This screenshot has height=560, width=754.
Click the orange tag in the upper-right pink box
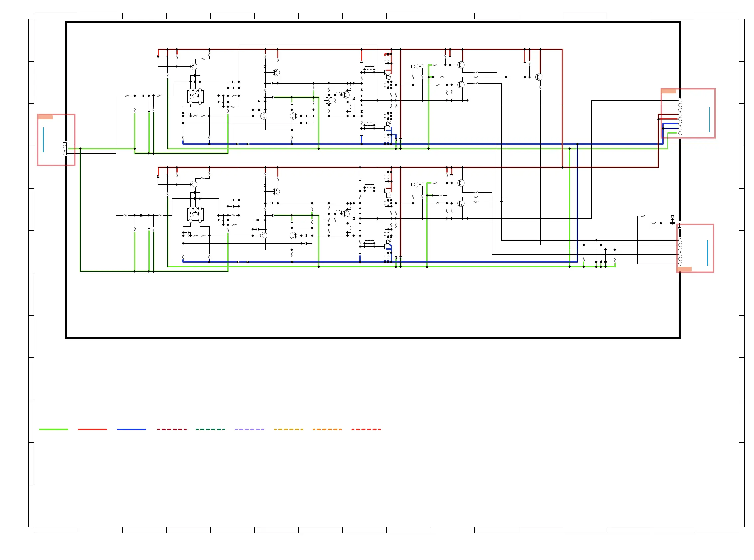tap(668, 91)
